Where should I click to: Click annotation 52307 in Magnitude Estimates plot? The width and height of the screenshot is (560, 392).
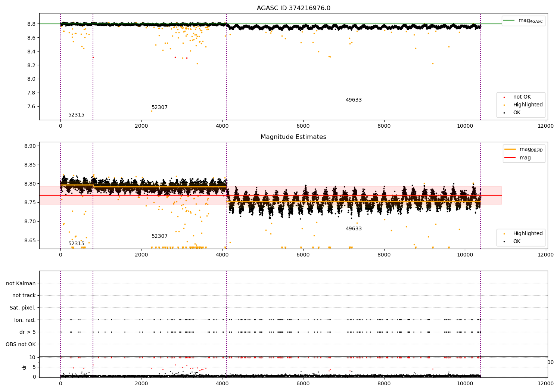point(159,236)
